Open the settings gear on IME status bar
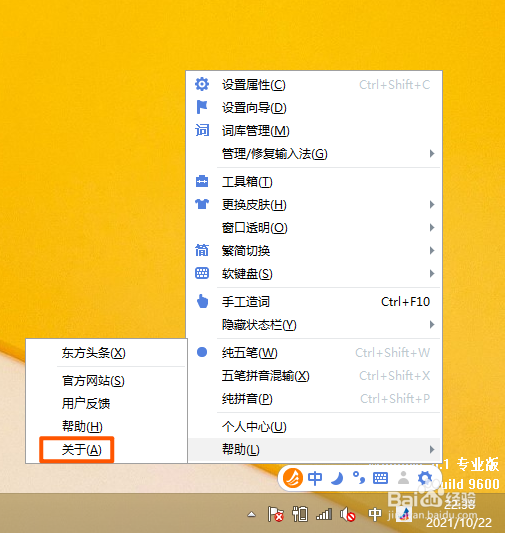This screenshot has height=533, width=505. (425, 478)
